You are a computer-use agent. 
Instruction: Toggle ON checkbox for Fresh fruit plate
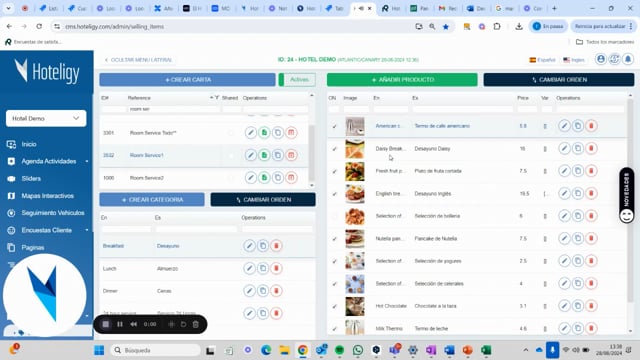335,171
